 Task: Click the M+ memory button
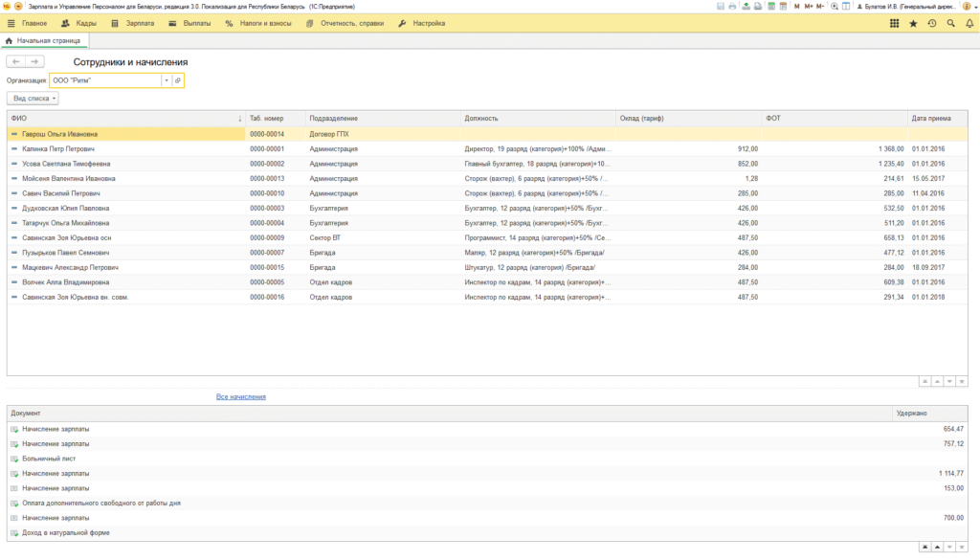(x=809, y=7)
